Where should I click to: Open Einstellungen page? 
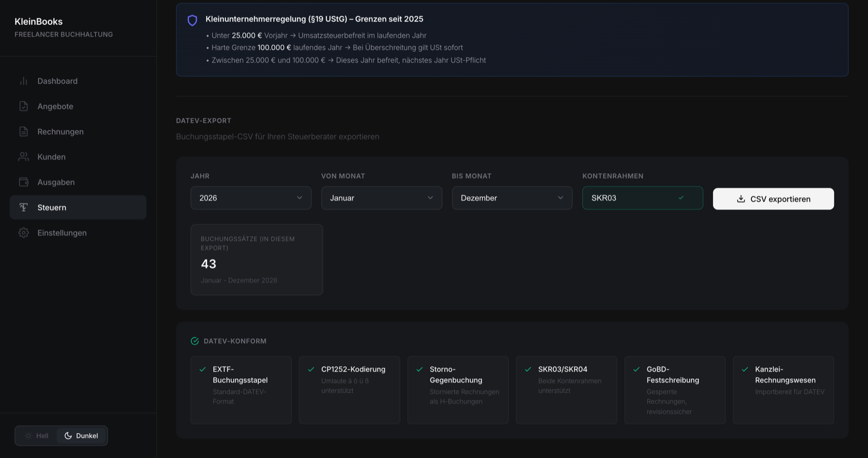(78, 233)
